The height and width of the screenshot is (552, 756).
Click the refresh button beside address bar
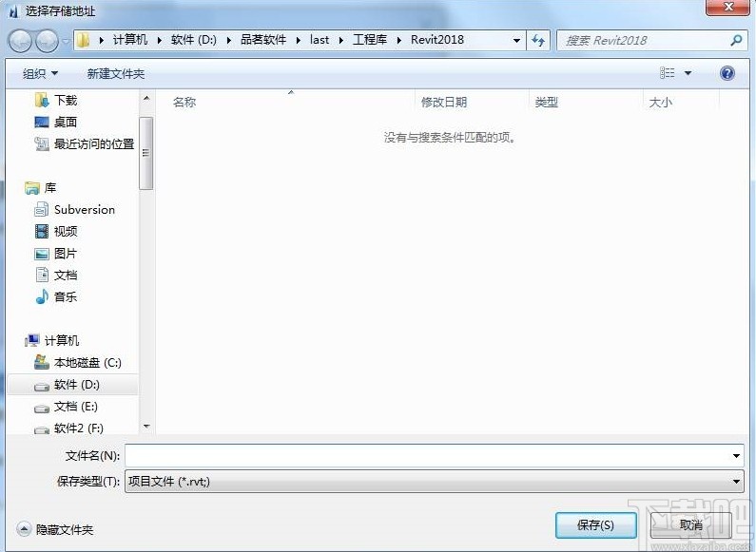pos(538,40)
